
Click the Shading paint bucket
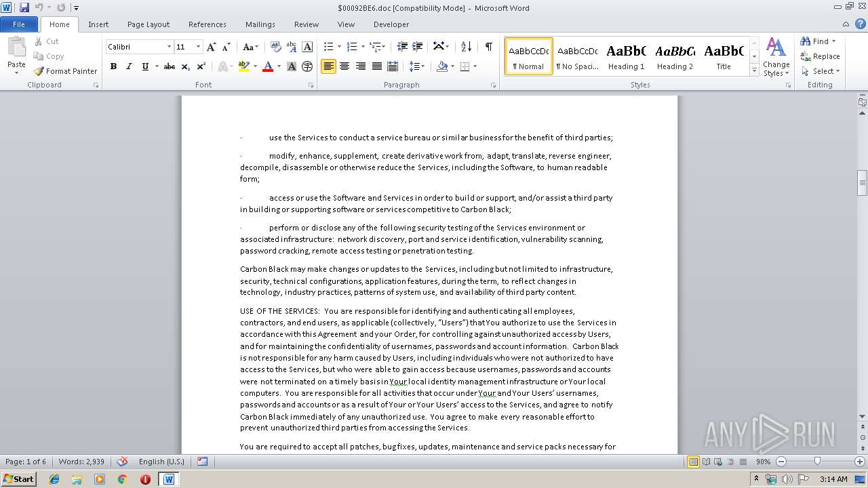(442, 66)
